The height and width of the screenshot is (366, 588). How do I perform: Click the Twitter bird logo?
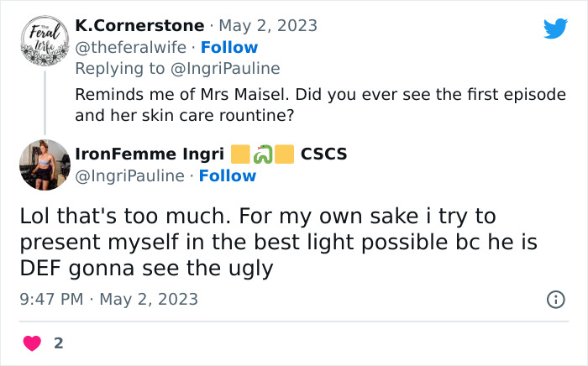555,29
